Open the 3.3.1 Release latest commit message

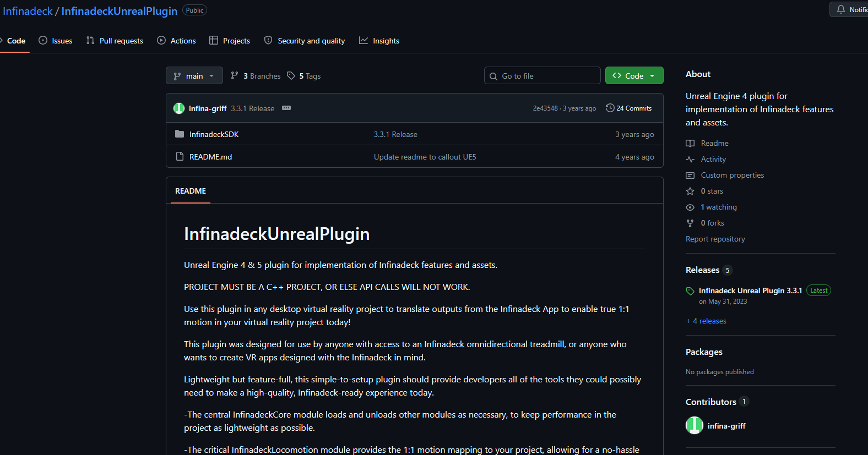point(253,108)
